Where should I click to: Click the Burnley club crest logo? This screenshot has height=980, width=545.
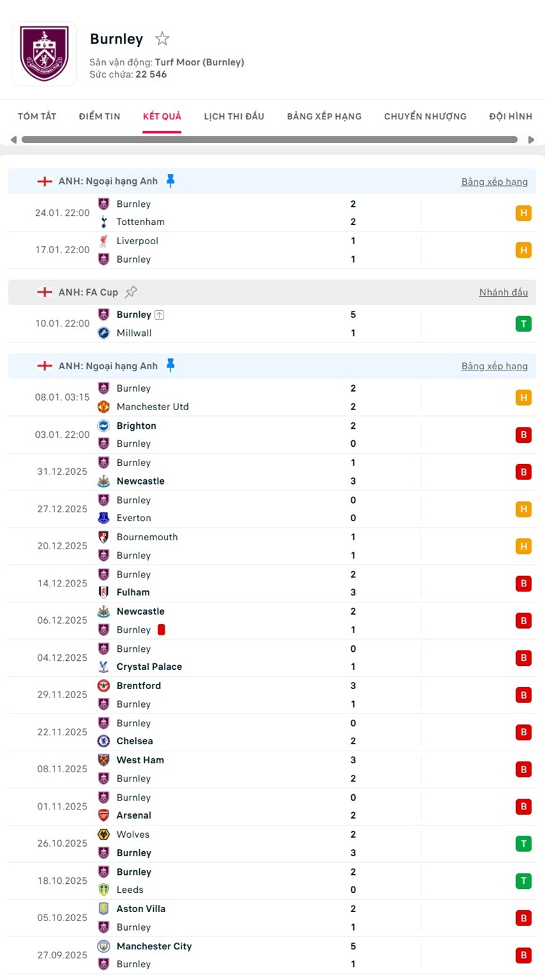(44, 54)
